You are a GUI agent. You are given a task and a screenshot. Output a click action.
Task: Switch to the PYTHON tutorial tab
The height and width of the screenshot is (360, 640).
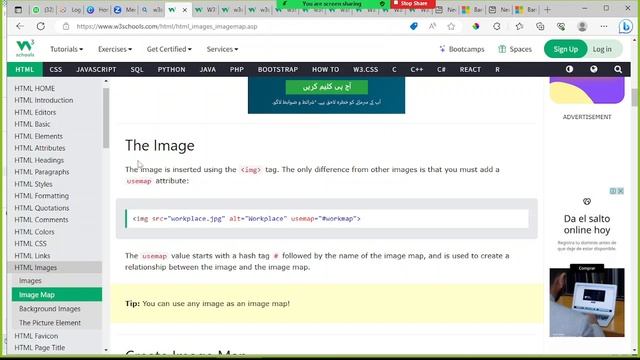point(171,69)
